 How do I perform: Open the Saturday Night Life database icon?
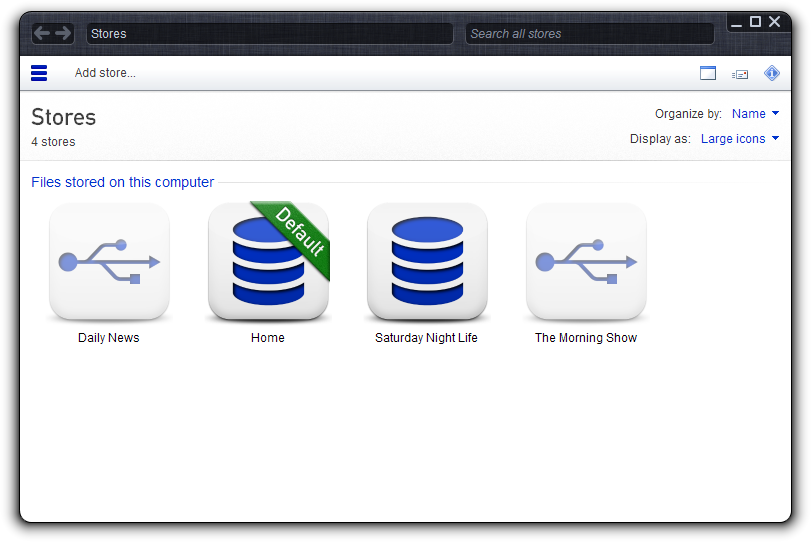[427, 262]
